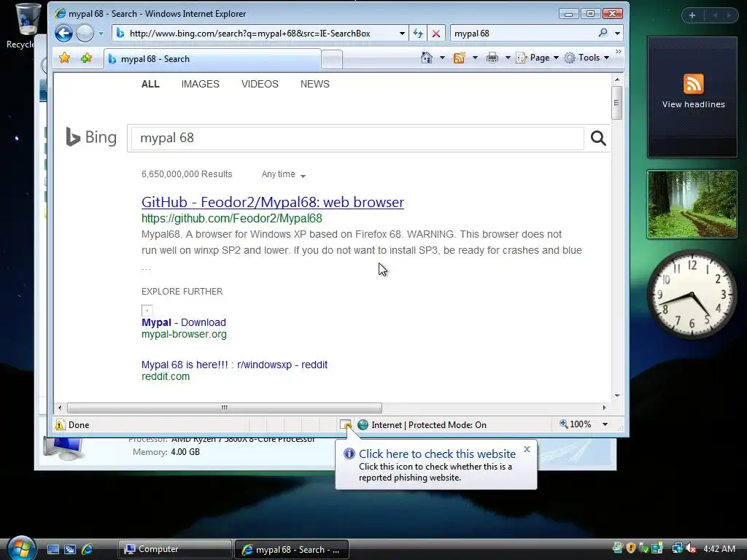
Task: Open the Windows Start orb
Action: click(x=21, y=548)
